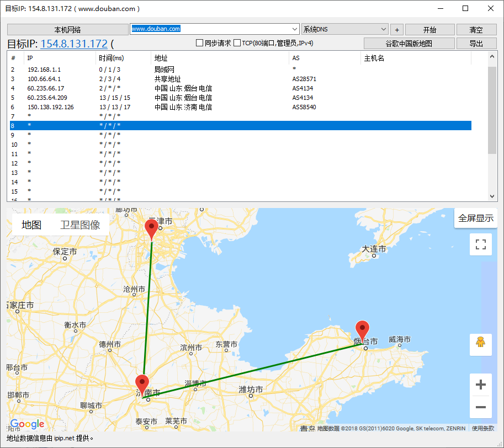This screenshot has width=504, height=448.
Task: Click 滨州市 label on the map
Action: (191, 348)
